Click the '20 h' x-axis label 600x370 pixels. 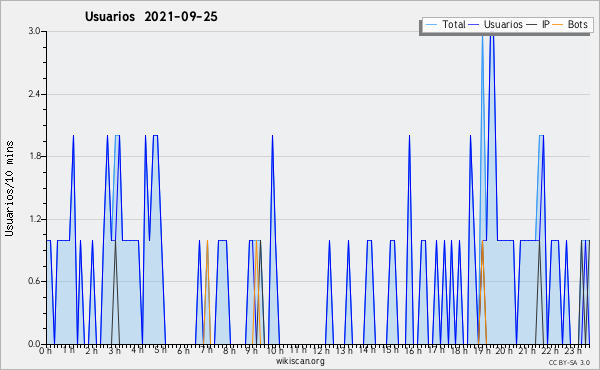pyautogui.click(x=504, y=350)
